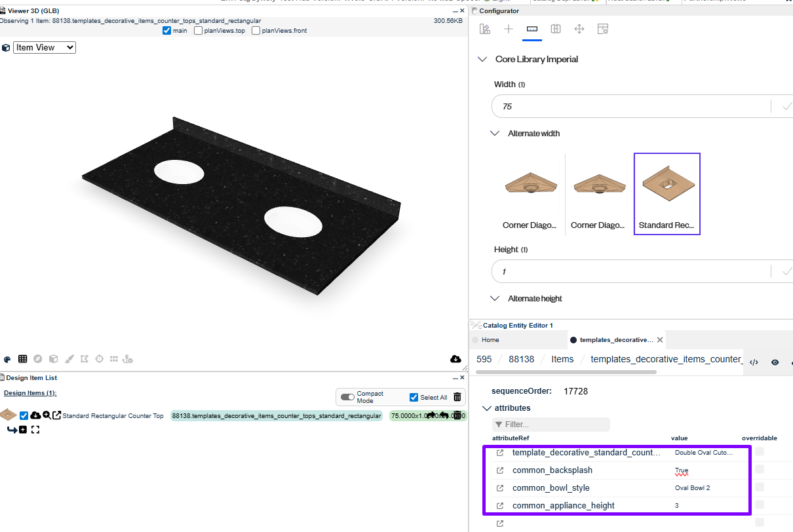793x532 pixels.
Task: Click the 595 breadcrumb
Action: click(484, 359)
